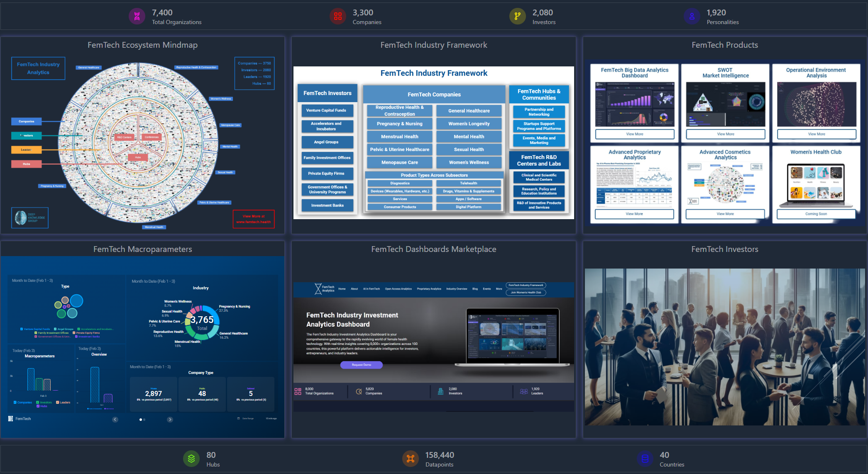Click the FemTech Analytics hourglass logo
The width and height of the screenshot is (868, 474).
click(x=318, y=288)
